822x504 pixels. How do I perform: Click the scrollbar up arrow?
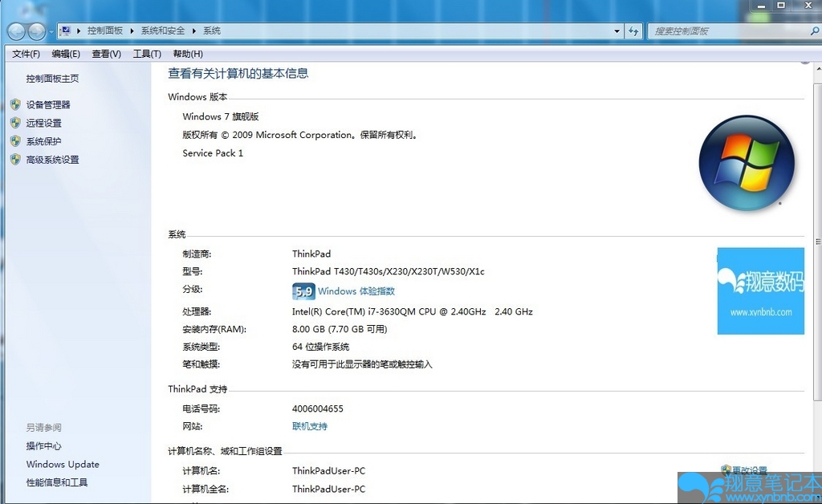tap(818, 69)
